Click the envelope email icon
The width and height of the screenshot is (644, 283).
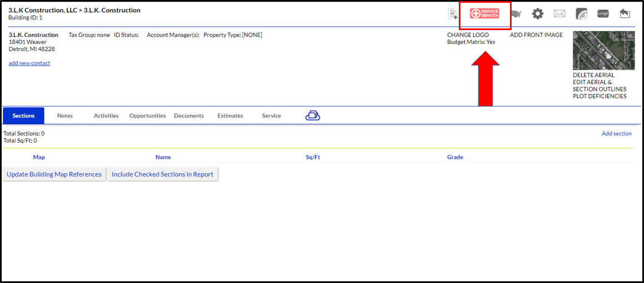click(559, 14)
